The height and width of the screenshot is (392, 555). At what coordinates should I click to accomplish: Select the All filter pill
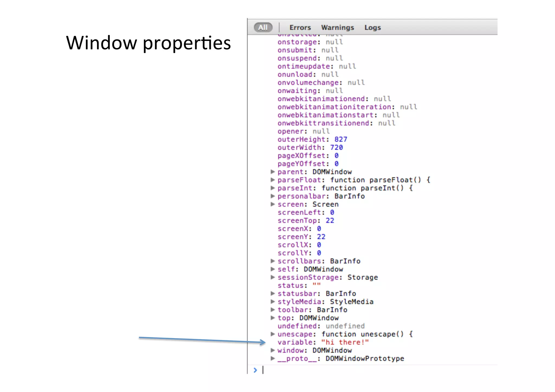263,28
